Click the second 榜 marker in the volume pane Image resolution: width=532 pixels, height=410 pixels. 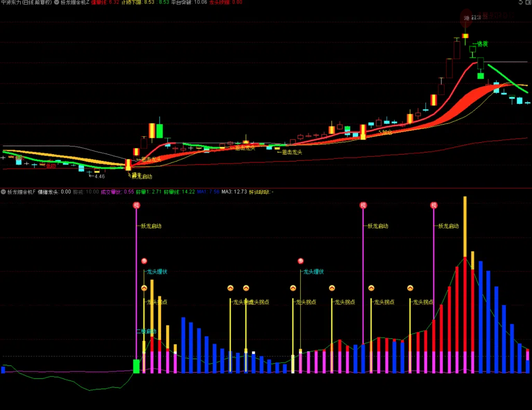point(363,205)
